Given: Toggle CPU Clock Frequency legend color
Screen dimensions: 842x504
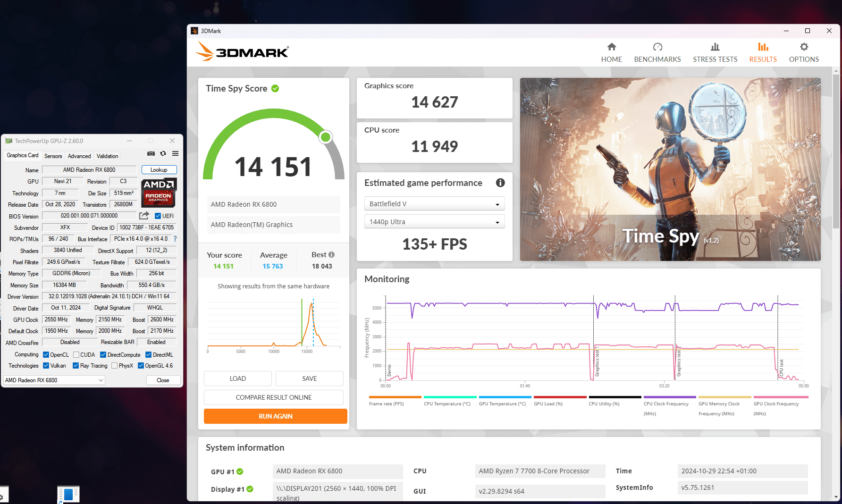Looking at the screenshot, I should [670, 397].
